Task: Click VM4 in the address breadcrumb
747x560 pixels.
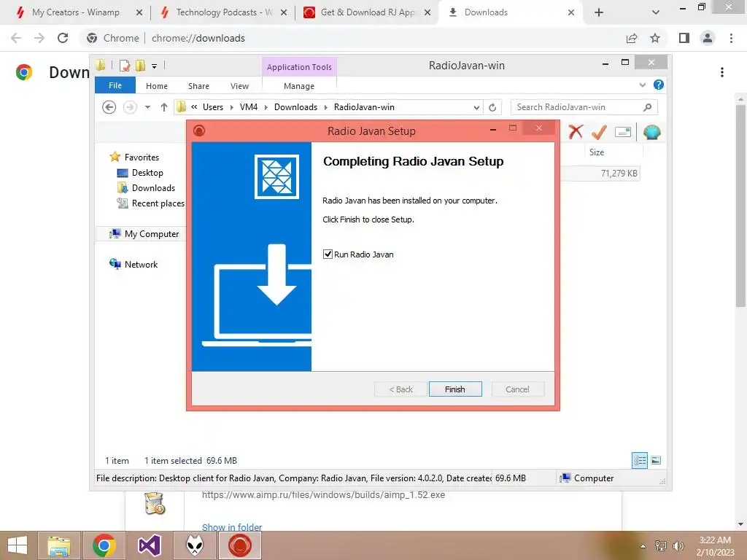Action: (x=249, y=107)
